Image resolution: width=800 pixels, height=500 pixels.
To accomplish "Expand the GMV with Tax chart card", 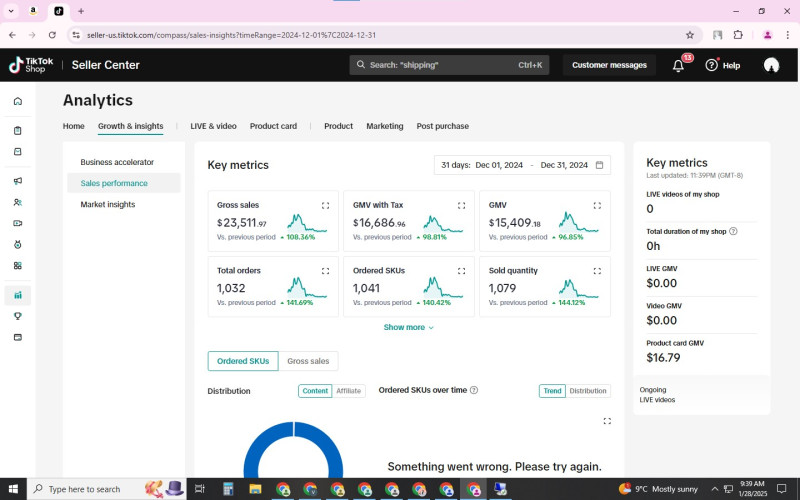I will (461, 206).
